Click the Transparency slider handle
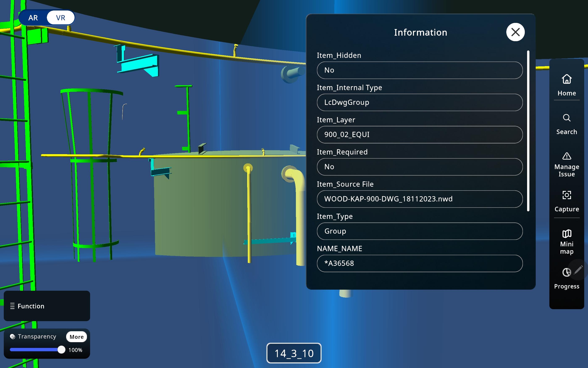Screen dimensions: 588x368 (61, 350)
